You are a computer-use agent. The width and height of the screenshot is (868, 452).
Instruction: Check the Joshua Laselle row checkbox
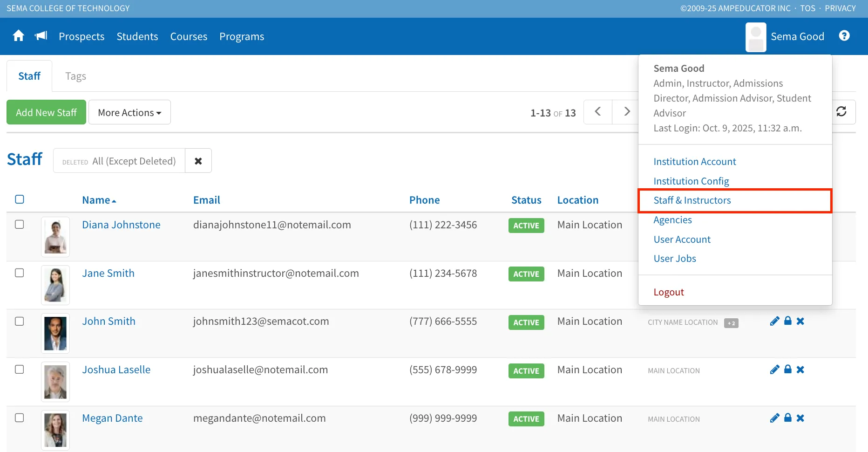click(20, 370)
